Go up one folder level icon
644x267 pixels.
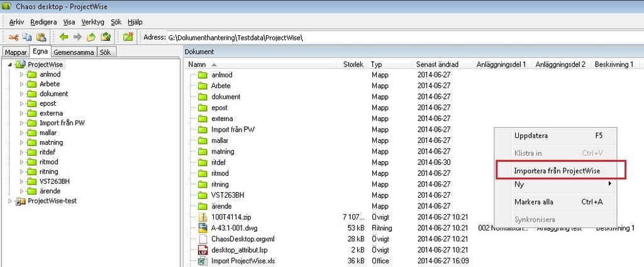pyautogui.click(x=91, y=37)
